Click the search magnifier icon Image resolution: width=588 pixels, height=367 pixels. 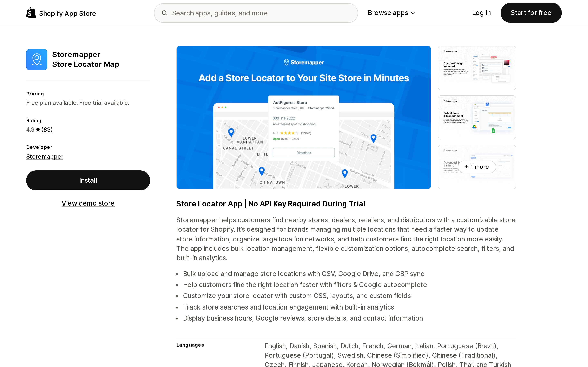165,13
